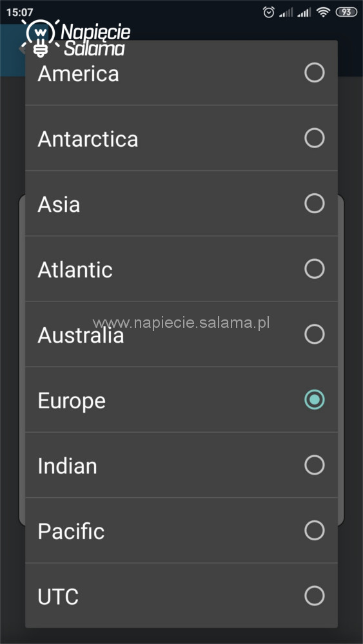Tap the America list entry text
The width and height of the screenshot is (363, 644).
click(x=78, y=74)
